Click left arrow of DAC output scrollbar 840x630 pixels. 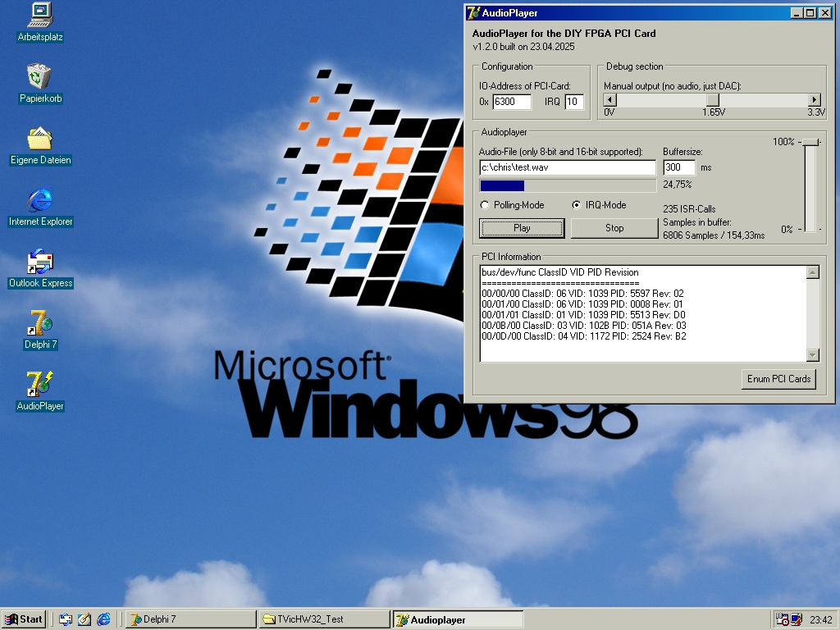[610, 99]
